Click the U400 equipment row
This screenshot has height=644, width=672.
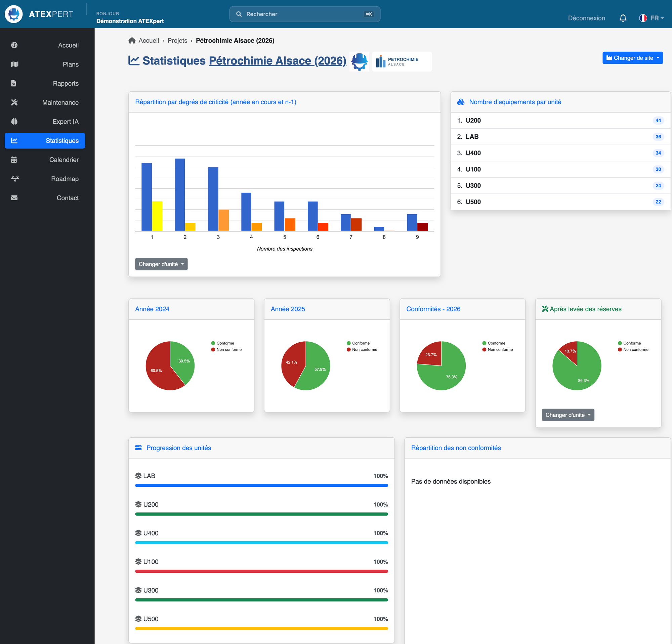point(560,153)
